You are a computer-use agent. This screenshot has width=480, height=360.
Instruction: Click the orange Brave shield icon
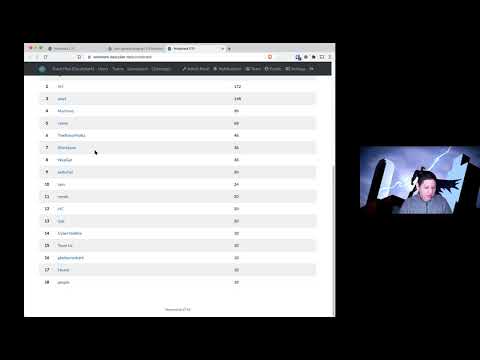270,57
